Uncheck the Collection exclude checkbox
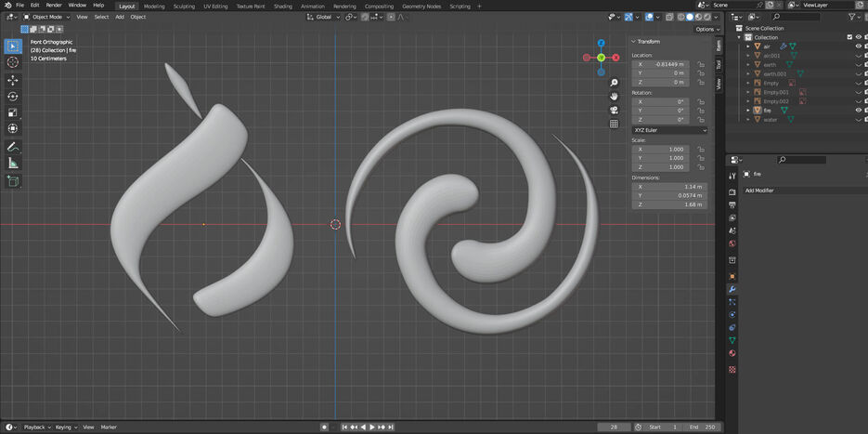Viewport: 868px width, 434px height. coord(849,37)
